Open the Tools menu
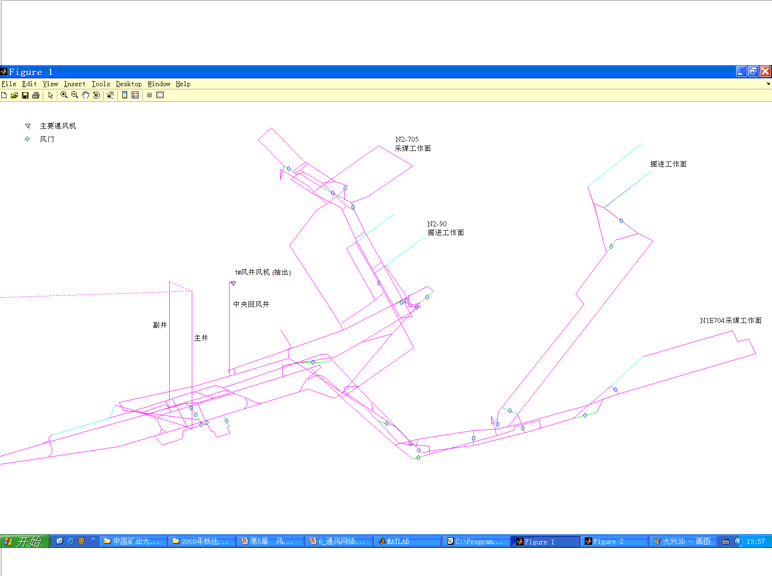This screenshot has height=576, width=772. pyautogui.click(x=101, y=84)
